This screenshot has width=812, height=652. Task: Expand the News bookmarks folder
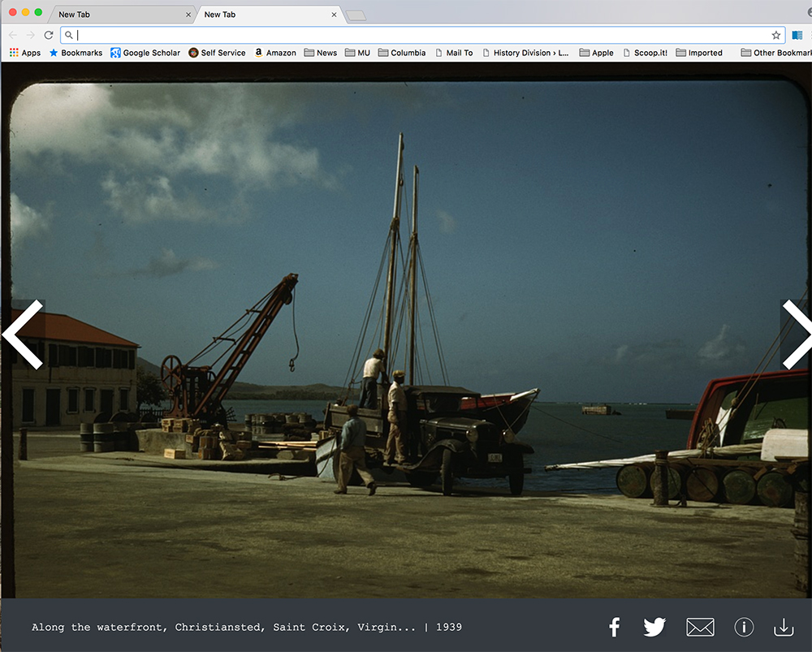click(x=321, y=53)
